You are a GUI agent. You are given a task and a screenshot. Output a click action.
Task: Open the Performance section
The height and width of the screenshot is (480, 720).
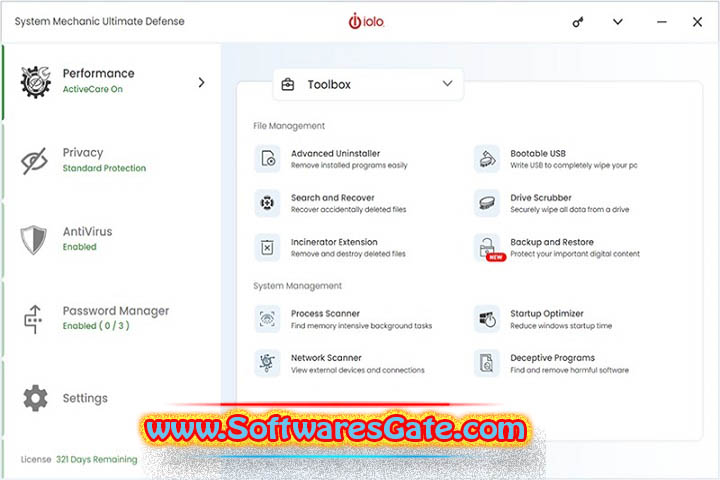click(112, 82)
